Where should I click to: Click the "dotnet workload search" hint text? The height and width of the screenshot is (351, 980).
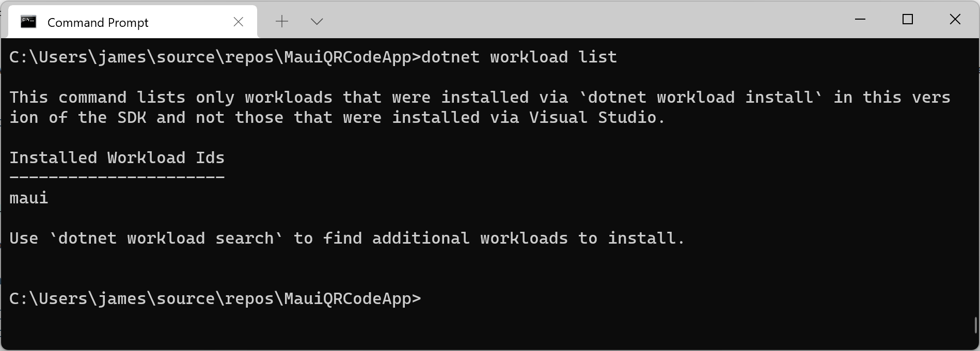166,238
